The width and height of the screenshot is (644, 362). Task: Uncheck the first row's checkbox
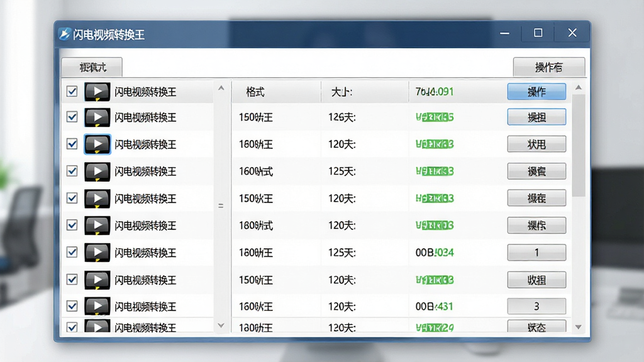(72, 91)
